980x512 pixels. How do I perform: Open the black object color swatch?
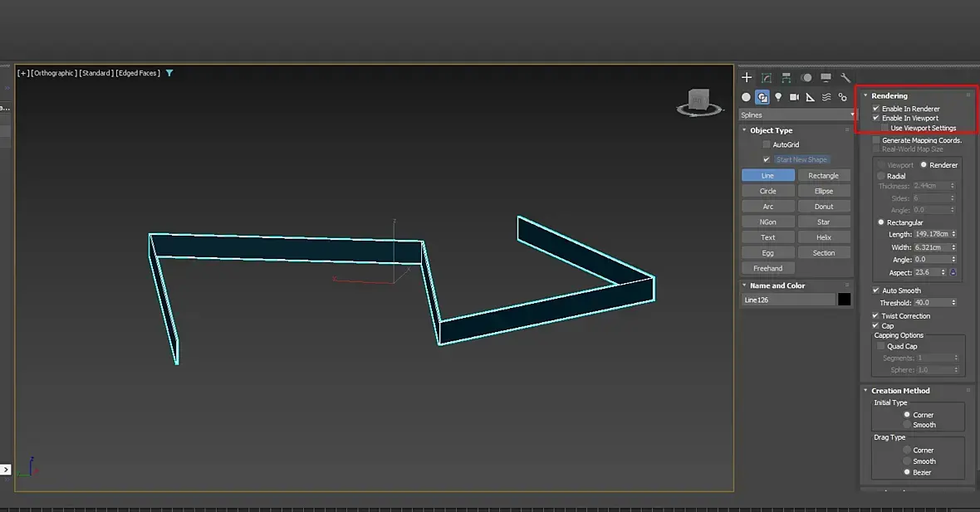[x=845, y=300]
